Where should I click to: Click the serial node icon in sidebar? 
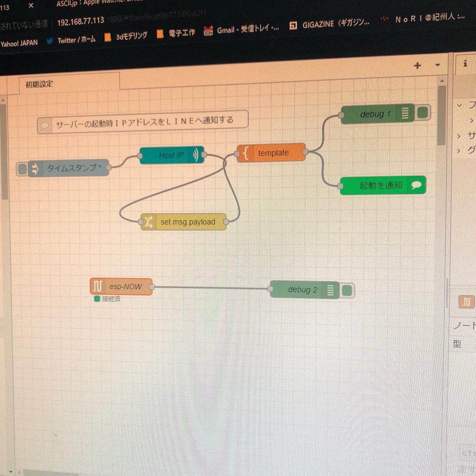point(467,302)
